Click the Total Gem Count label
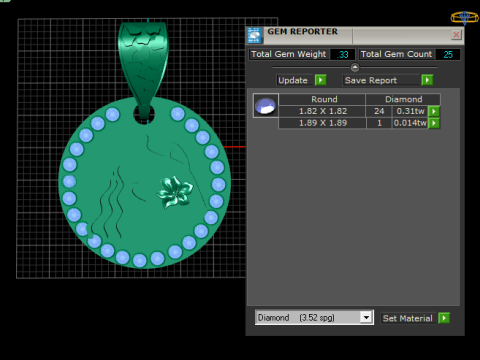The height and width of the screenshot is (360, 480). tap(396, 54)
